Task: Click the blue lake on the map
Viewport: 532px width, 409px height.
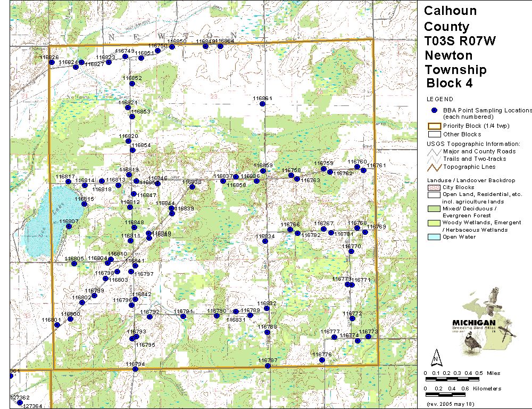Action: 43,224
